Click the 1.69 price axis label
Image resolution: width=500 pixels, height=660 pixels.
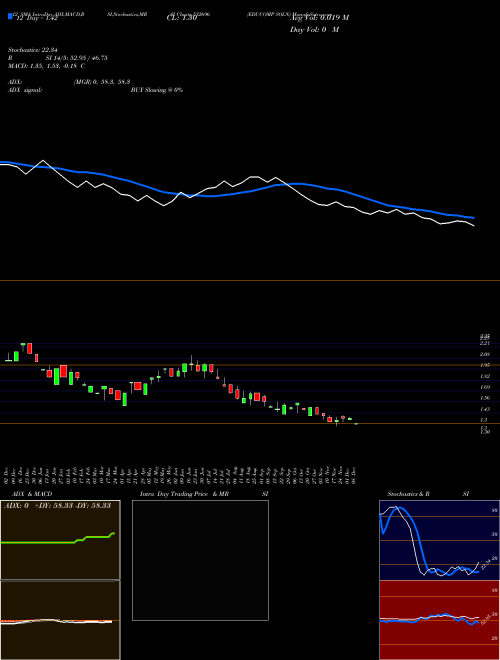pos(485,387)
